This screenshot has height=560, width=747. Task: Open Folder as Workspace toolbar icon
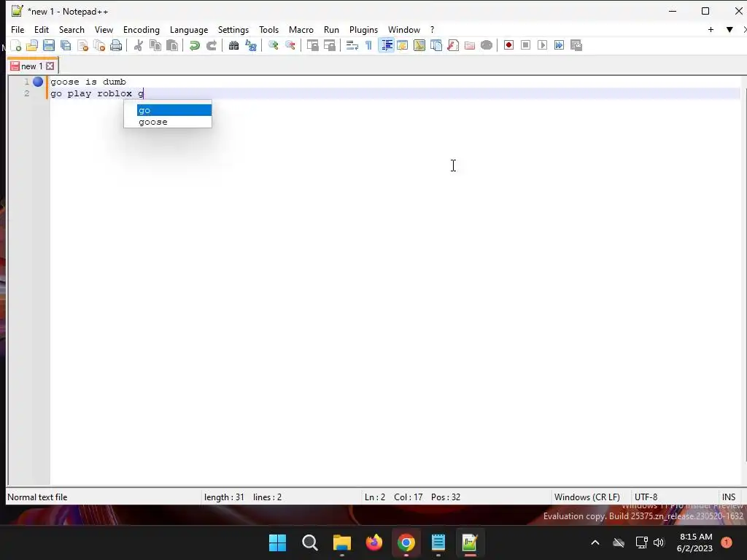pos(470,45)
